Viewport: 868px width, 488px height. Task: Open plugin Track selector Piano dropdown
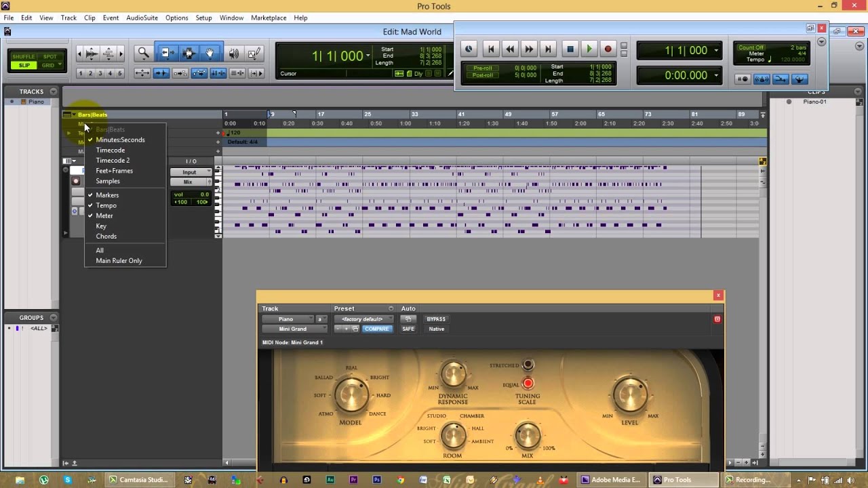[288, 319]
